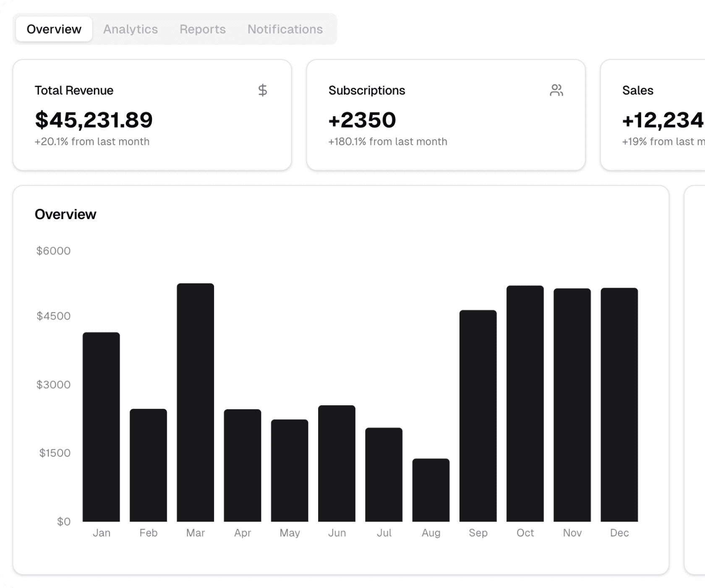
Task: Open the Analytics tab
Action: point(131,29)
